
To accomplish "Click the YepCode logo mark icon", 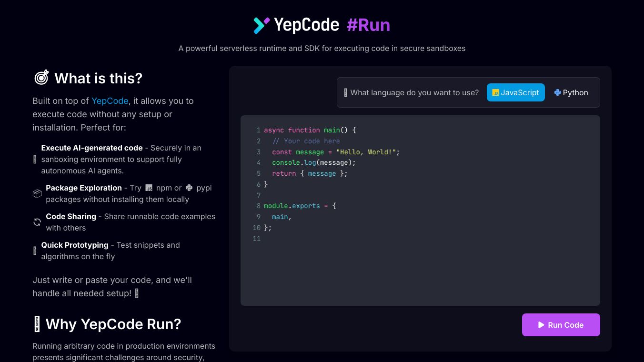I will click(x=262, y=25).
